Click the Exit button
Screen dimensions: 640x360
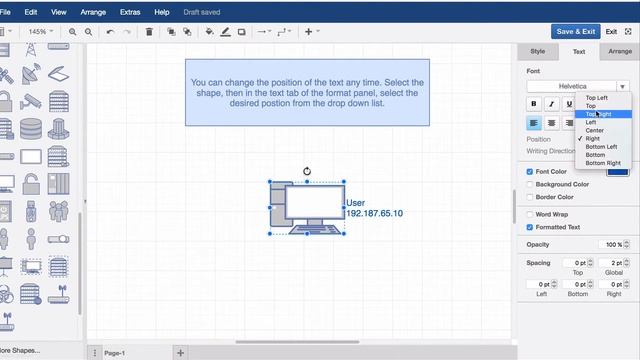point(611,31)
